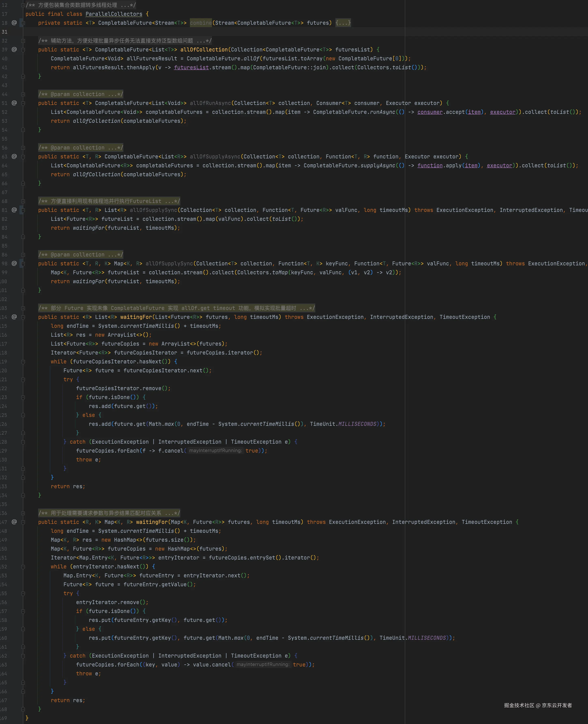This screenshot has height=724, width=588.
Task: Click @ gutter icon next to allOfRunAsync
Action: (14, 103)
